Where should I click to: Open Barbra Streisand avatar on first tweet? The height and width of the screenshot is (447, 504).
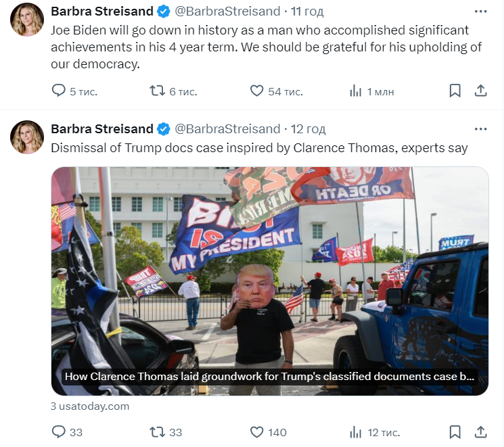point(27,20)
